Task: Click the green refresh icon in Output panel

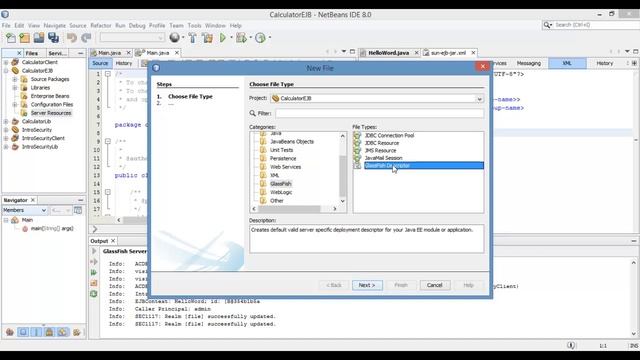Action: (x=94, y=293)
